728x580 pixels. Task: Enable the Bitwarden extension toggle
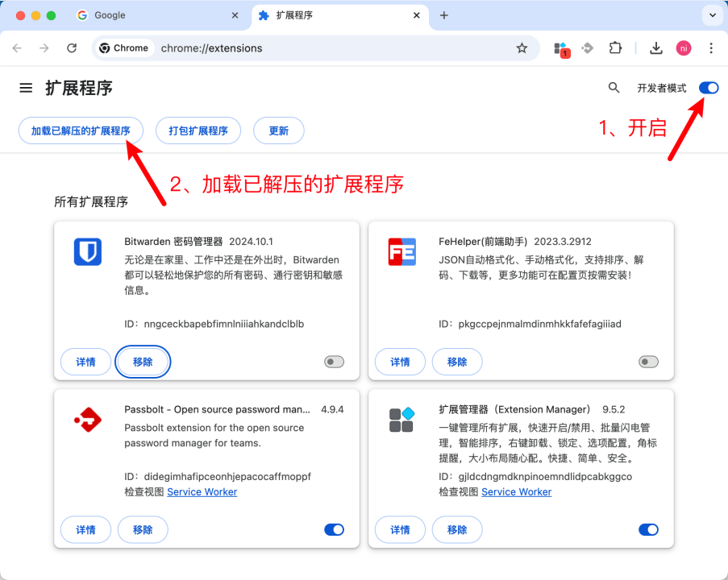(x=335, y=362)
